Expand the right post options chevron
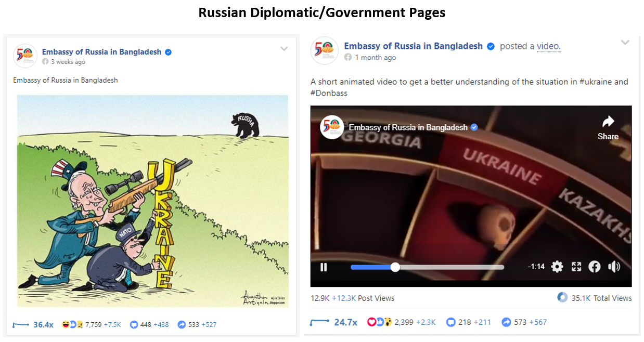The image size is (644, 342). [x=625, y=43]
